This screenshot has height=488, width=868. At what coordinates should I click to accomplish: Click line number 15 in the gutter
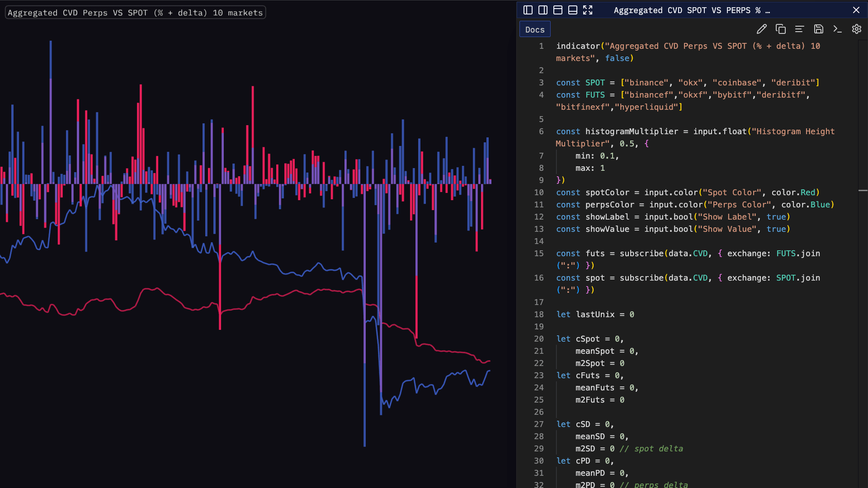coord(539,253)
